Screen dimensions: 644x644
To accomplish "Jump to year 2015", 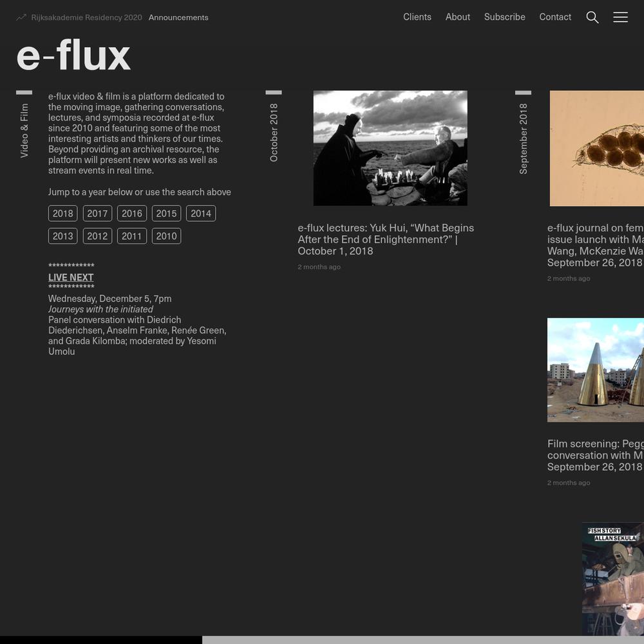I will (166, 214).
